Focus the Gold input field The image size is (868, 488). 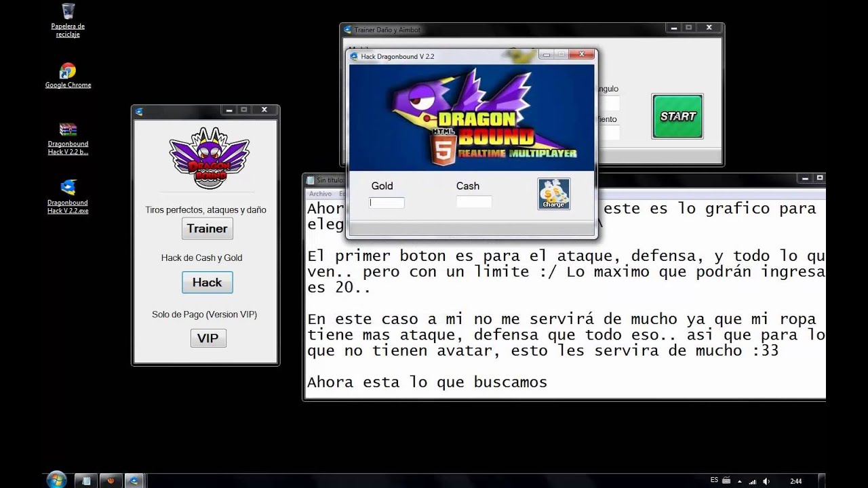pos(387,202)
